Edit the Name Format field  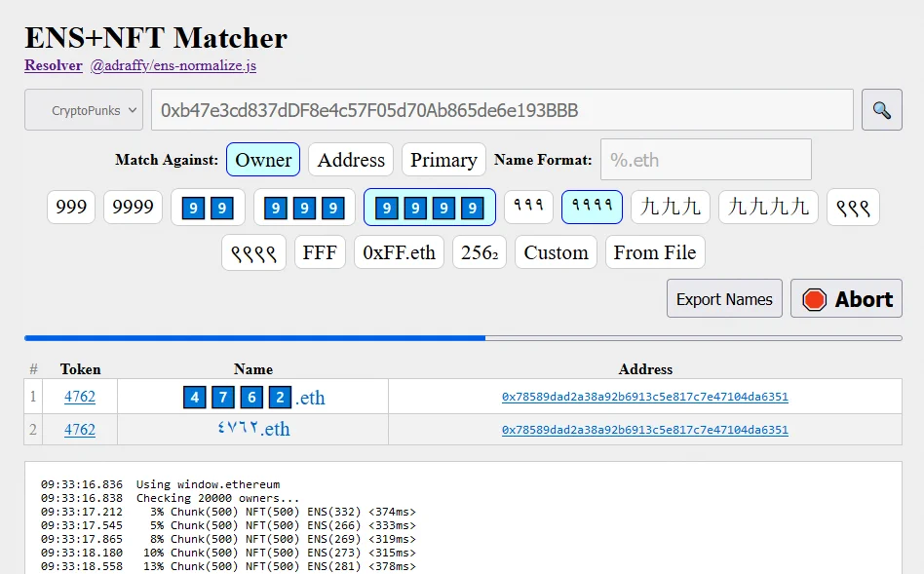(706, 159)
